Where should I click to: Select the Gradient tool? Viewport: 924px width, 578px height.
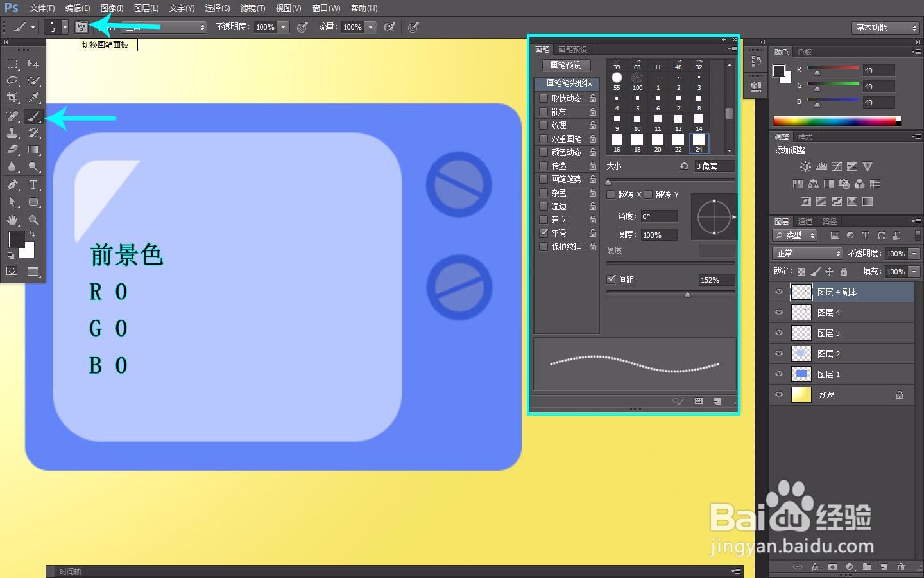click(x=33, y=150)
